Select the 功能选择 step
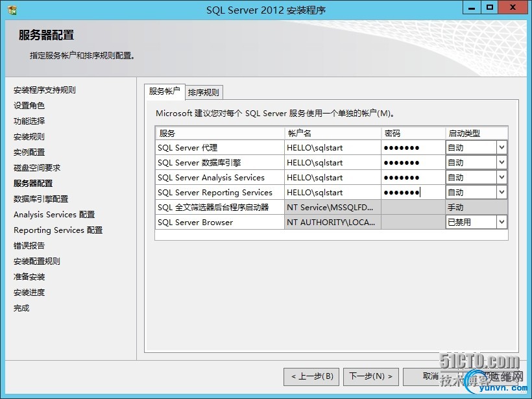The height and width of the screenshot is (399, 532). click(x=29, y=121)
